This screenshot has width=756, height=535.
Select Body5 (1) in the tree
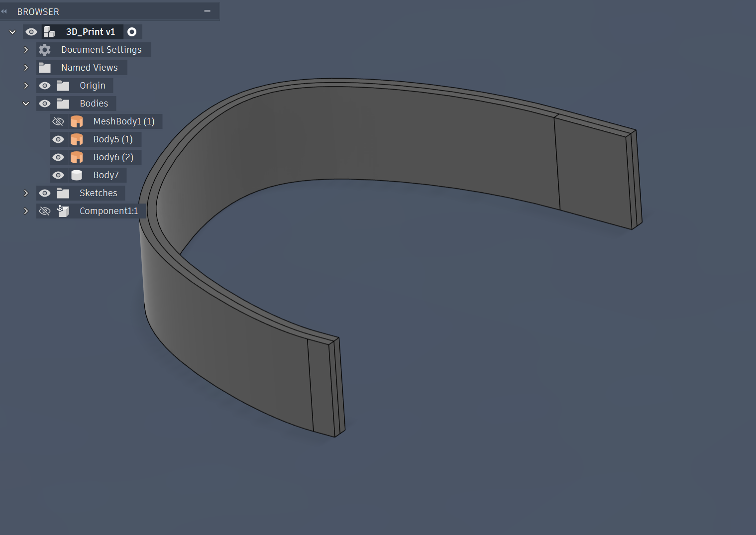113,139
